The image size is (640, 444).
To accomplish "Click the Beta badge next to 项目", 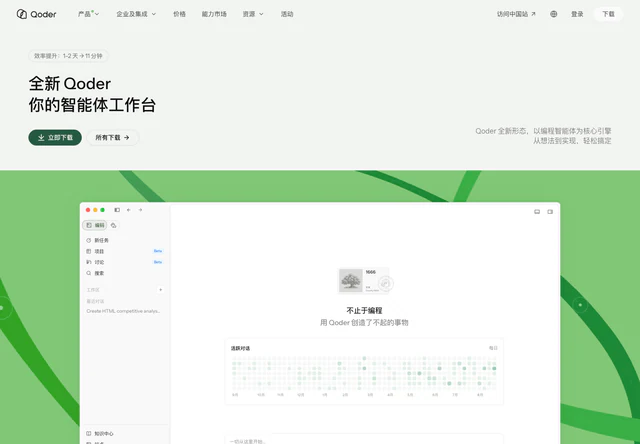I will click(x=158, y=251).
